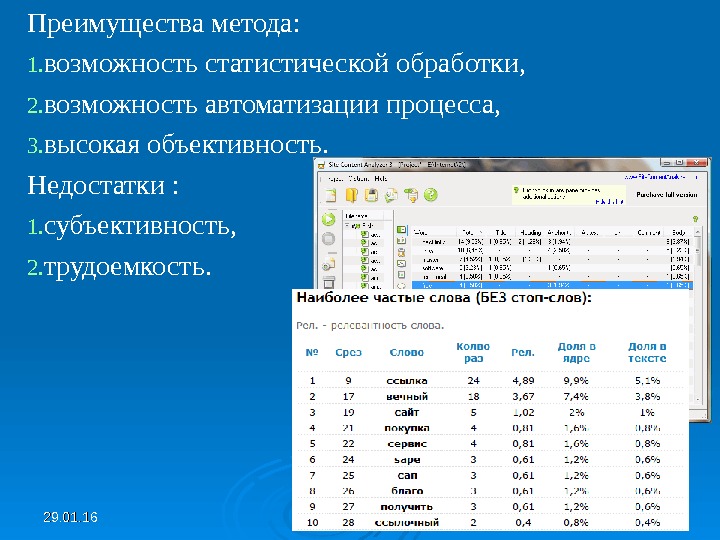Select the word 'получить' in the table
This screenshot has width=720, height=540.
[407, 506]
